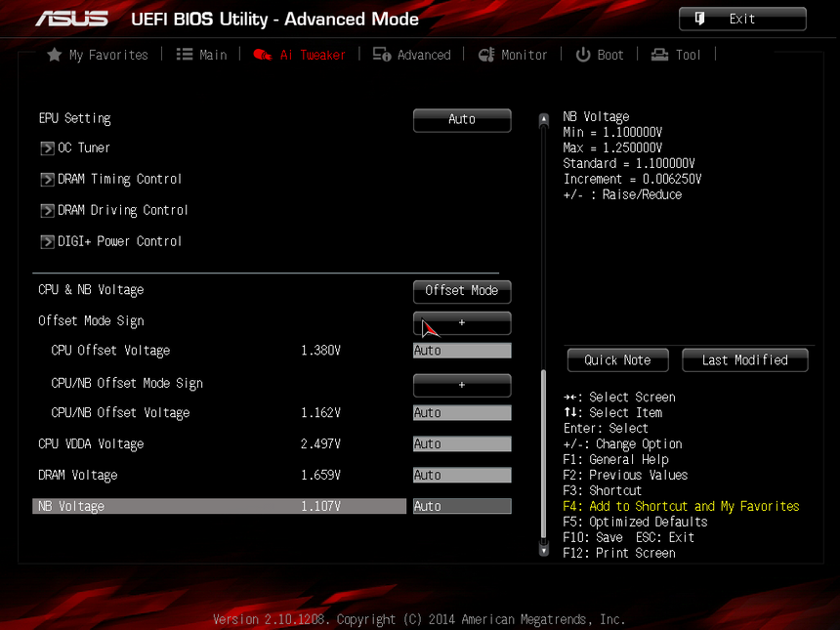Click the Max = 1.250000V help line

pos(612,147)
